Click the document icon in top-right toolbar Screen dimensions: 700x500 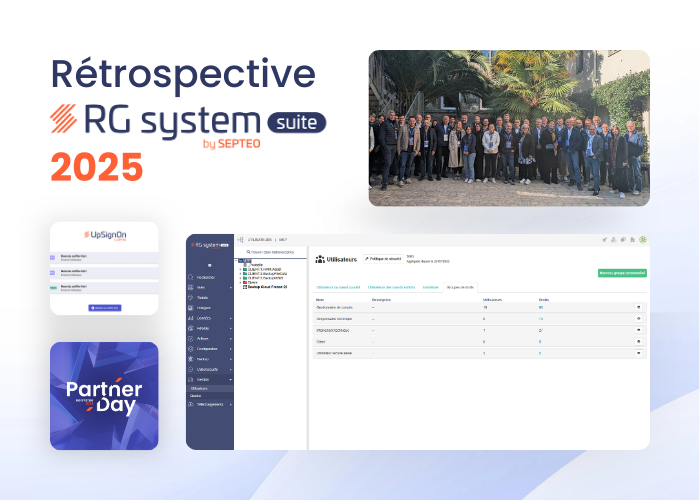633,240
